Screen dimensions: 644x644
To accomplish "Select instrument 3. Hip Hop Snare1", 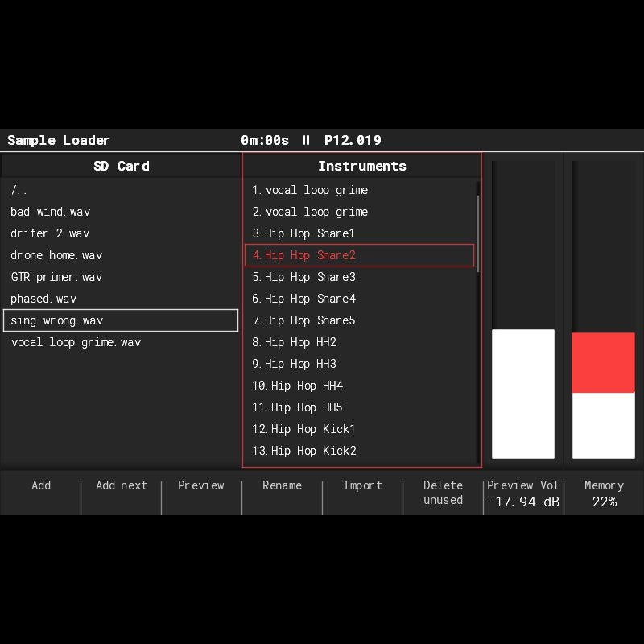I will 359,233.
